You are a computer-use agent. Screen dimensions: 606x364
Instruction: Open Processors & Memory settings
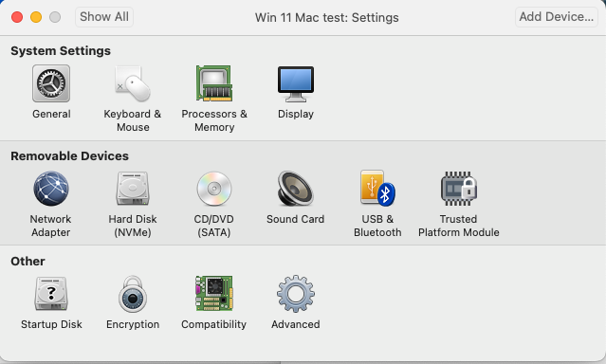214,83
